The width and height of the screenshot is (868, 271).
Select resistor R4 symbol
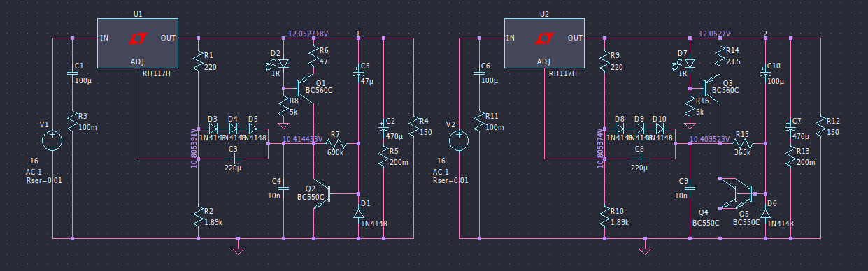click(x=414, y=126)
